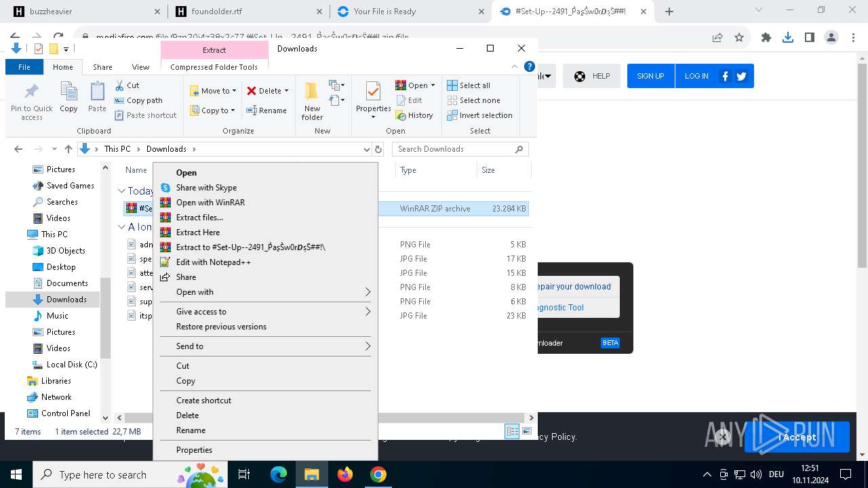Screen dimensions: 868x488
Task: Choose Open from the context menu
Action: coord(265,173)
